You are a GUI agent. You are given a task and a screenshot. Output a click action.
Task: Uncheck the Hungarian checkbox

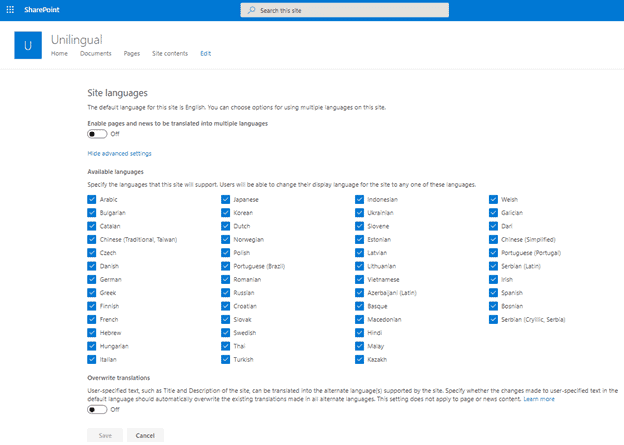[92, 346]
